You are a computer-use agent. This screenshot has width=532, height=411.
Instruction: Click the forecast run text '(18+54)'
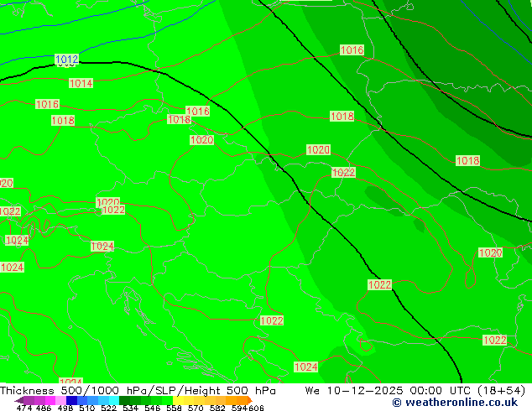[x=501, y=391]
